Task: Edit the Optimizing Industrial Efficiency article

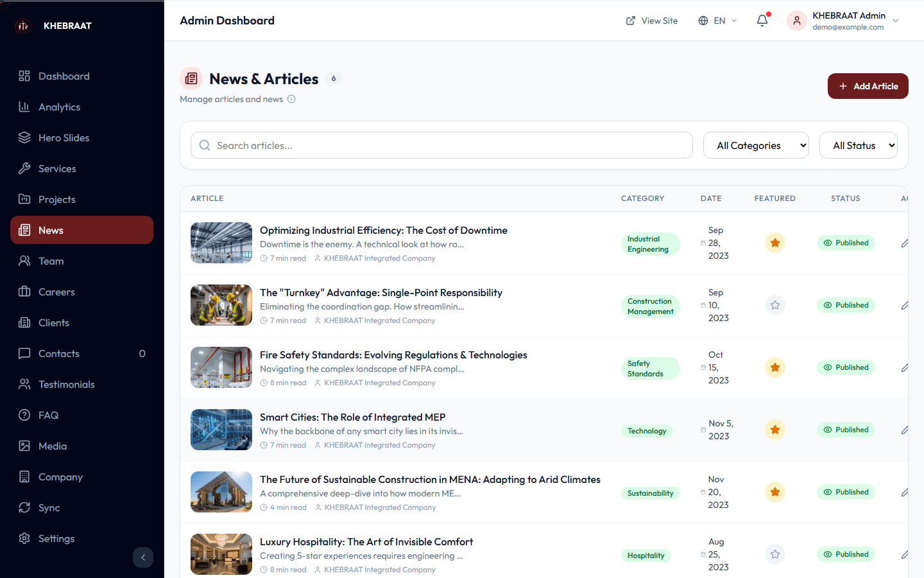Action: 904,243
